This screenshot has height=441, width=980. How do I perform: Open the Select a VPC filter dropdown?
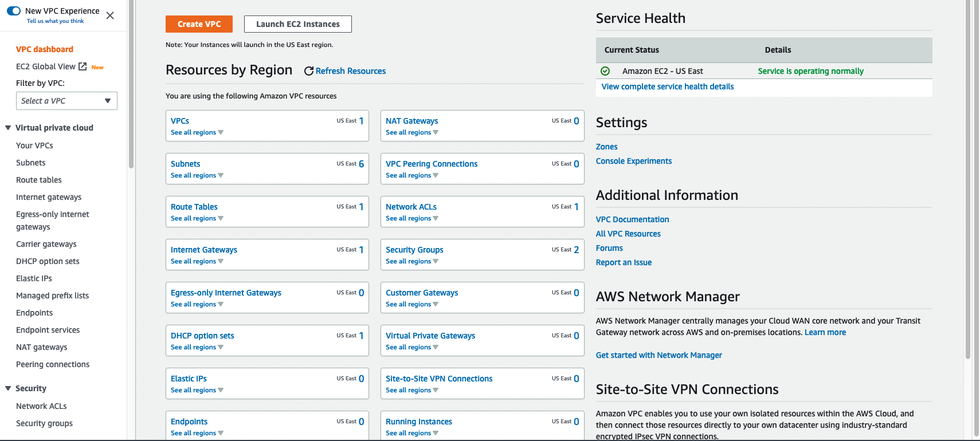tap(66, 101)
